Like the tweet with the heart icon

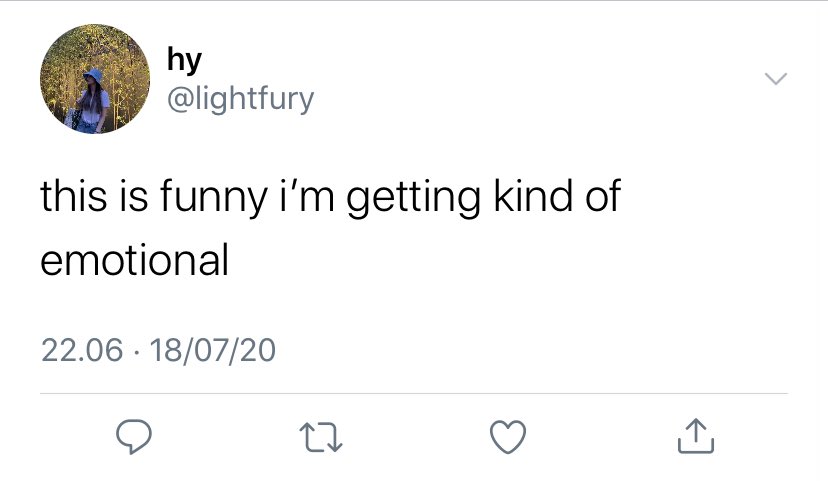click(x=508, y=437)
